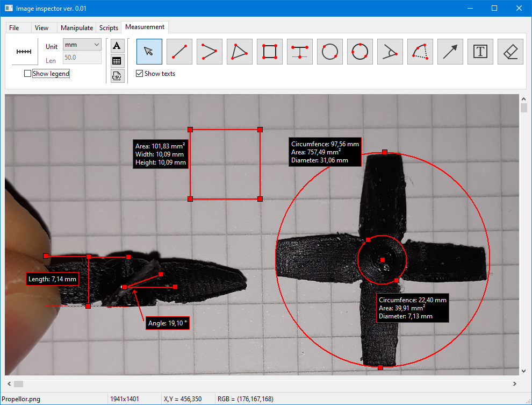Viewport: 532px width, 405px height.
Task: Open the File tab
Action: click(x=14, y=28)
